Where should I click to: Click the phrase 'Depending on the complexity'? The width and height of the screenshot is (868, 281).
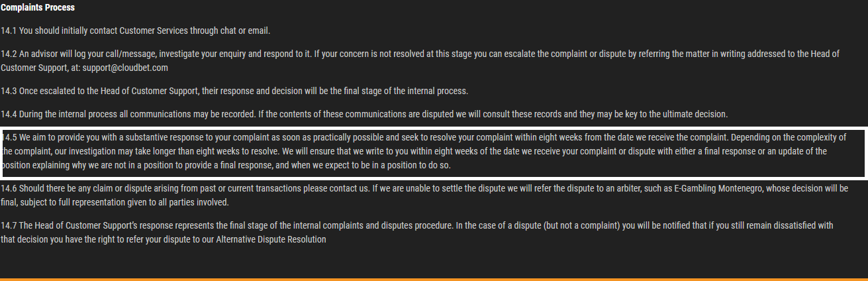[781, 138]
